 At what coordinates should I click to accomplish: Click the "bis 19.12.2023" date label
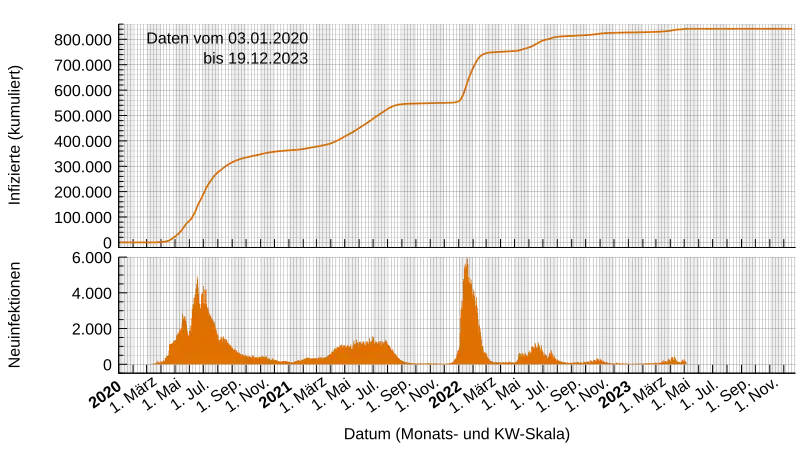tap(255, 58)
